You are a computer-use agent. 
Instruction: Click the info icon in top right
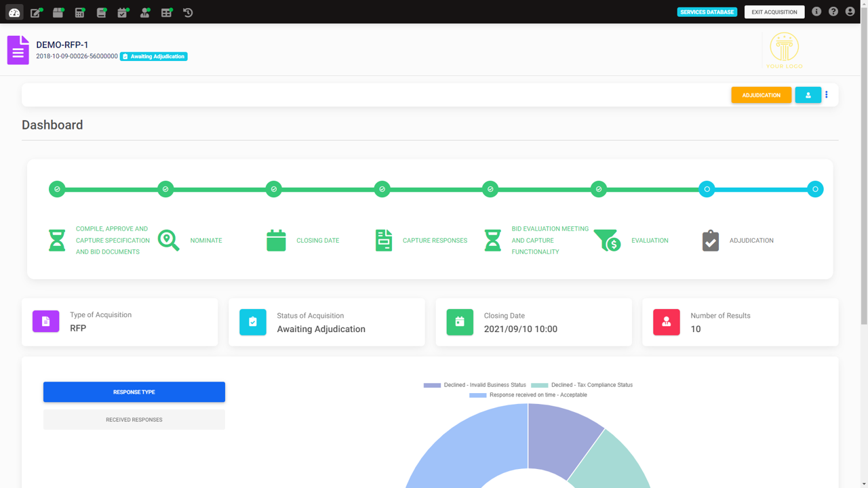[816, 12]
